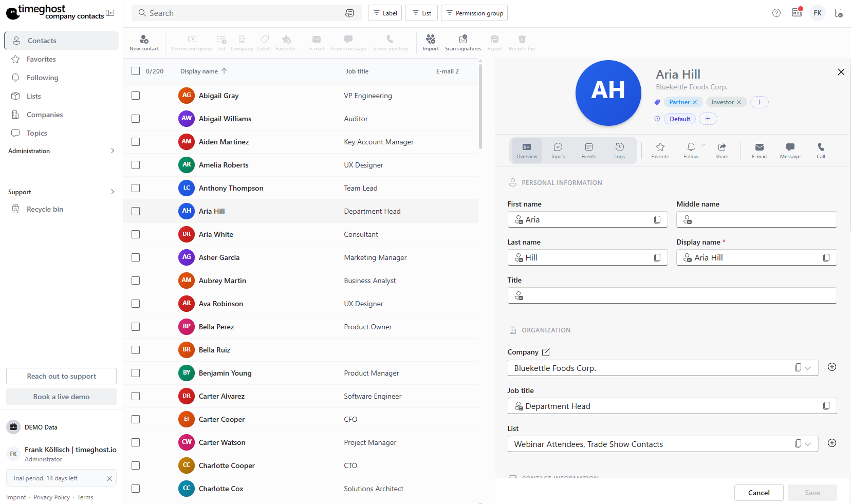
Task: Click into the Search field
Action: [x=247, y=13]
